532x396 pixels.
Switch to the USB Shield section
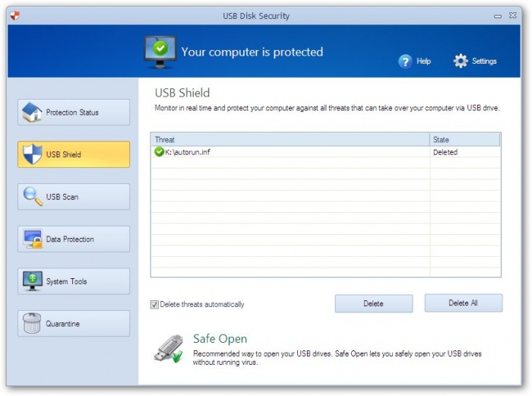point(74,154)
